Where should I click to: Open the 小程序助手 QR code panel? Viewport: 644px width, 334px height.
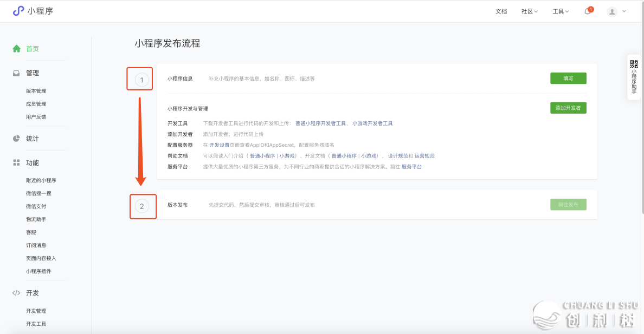click(634, 76)
